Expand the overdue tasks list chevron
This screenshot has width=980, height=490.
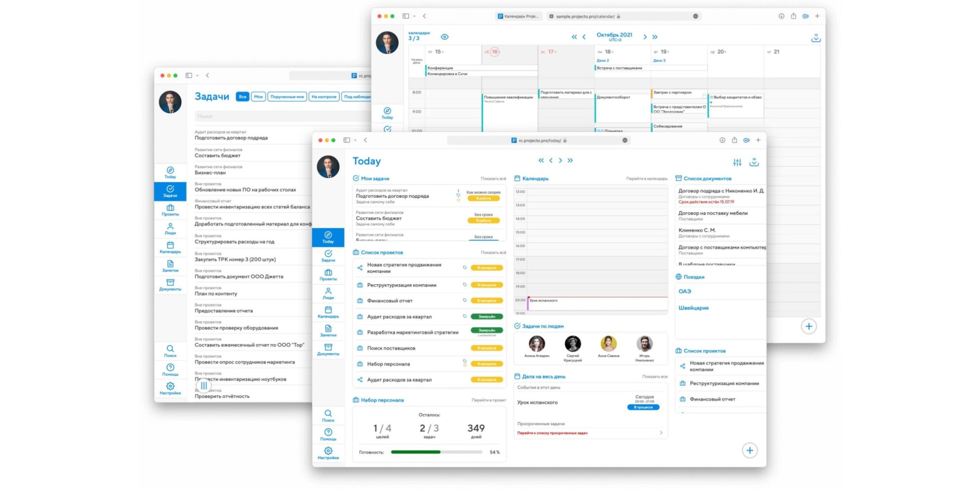pos(661,433)
